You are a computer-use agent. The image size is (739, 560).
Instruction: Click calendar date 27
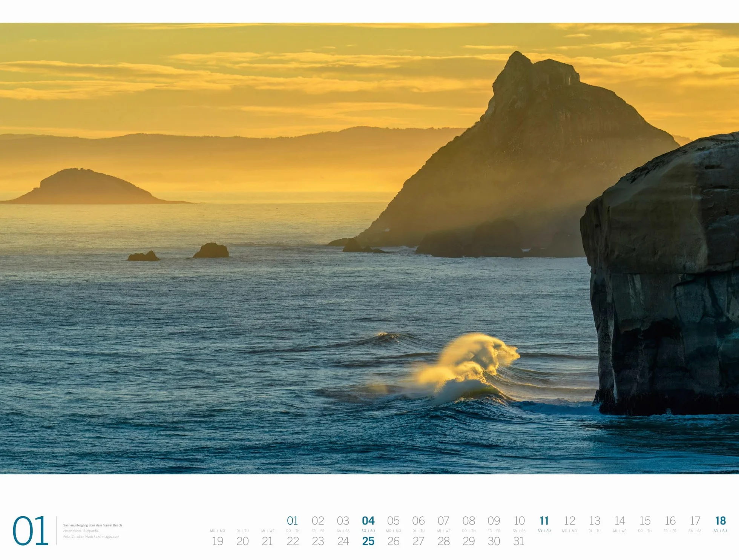(x=419, y=541)
